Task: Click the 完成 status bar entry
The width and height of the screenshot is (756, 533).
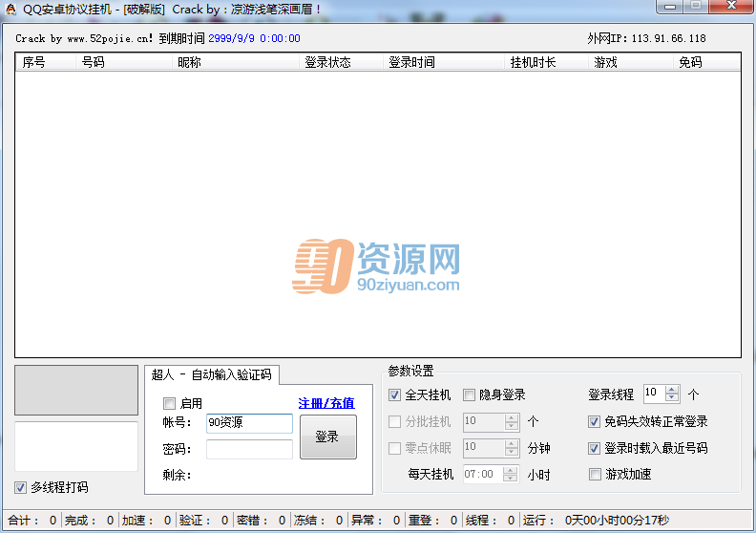Action: (x=89, y=521)
